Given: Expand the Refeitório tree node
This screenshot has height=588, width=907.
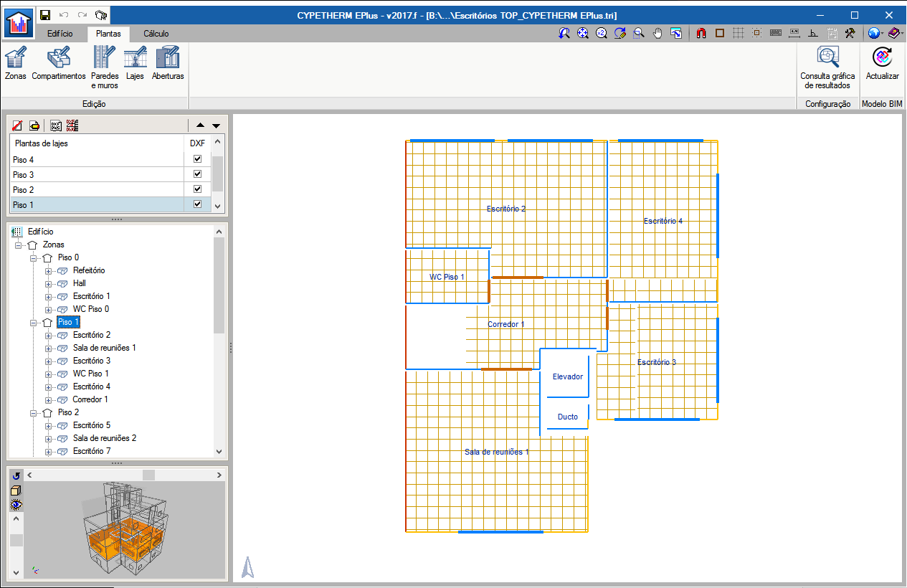Looking at the screenshot, I should coord(49,271).
